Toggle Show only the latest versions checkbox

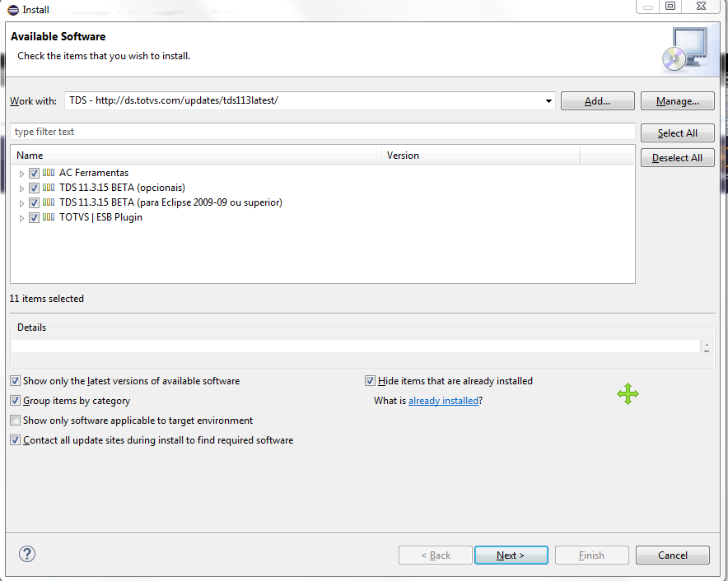(16, 381)
